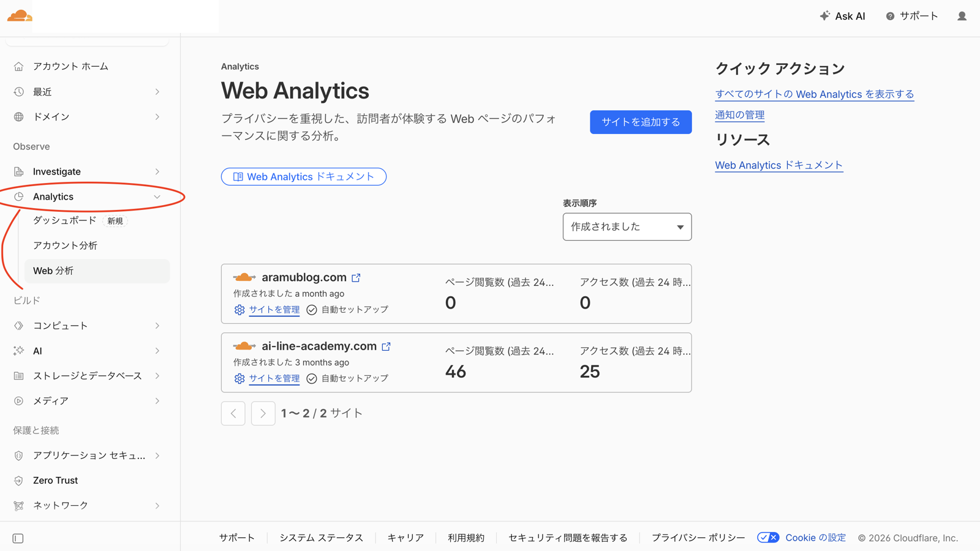
Task: Click the 46 page views value
Action: (456, 372)
